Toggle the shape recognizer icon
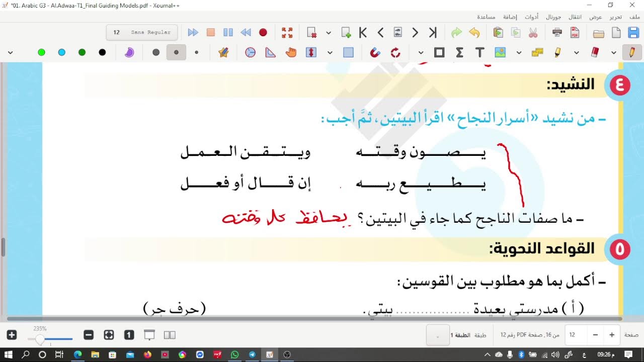The width and height of the screenshot is (644, 362). tap(395, 52)
